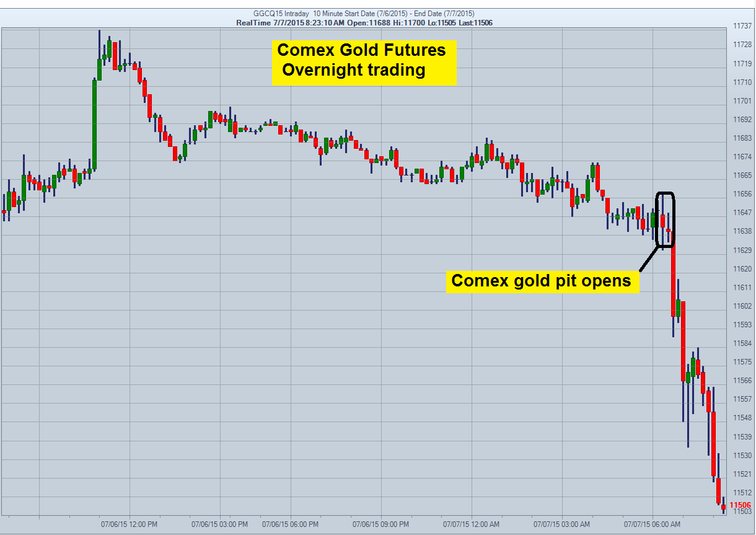This screenshot has height=535, width=756.
Task: Click the 11665 price axis label
Action: click(742, 175)
